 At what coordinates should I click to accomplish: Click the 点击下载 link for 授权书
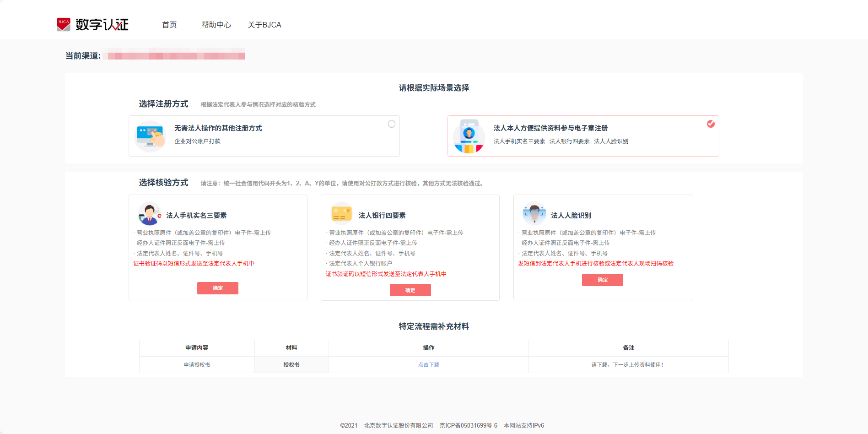pos(429,365)
